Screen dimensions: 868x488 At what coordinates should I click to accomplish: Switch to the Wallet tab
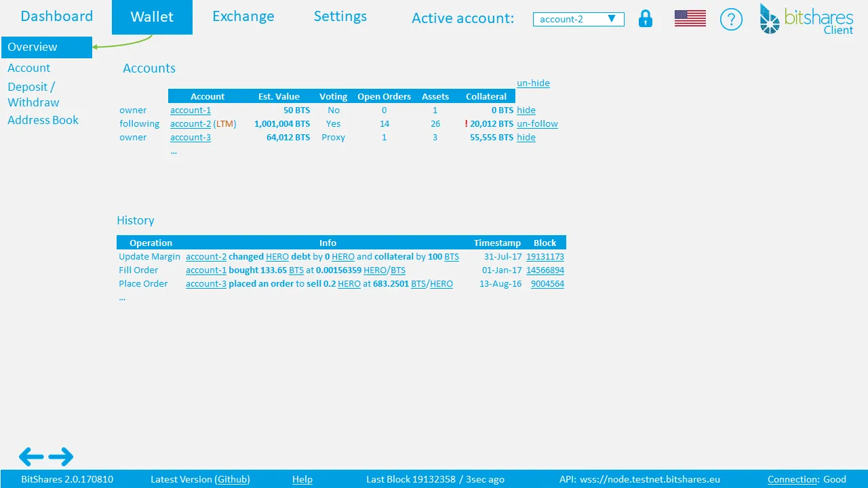pos(152,17)
